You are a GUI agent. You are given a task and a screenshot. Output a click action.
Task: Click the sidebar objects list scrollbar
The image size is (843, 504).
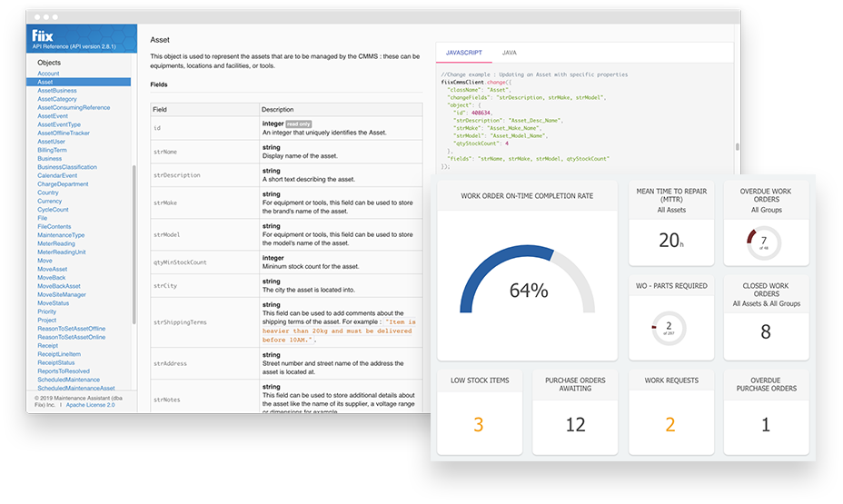(x=134, y=245)
